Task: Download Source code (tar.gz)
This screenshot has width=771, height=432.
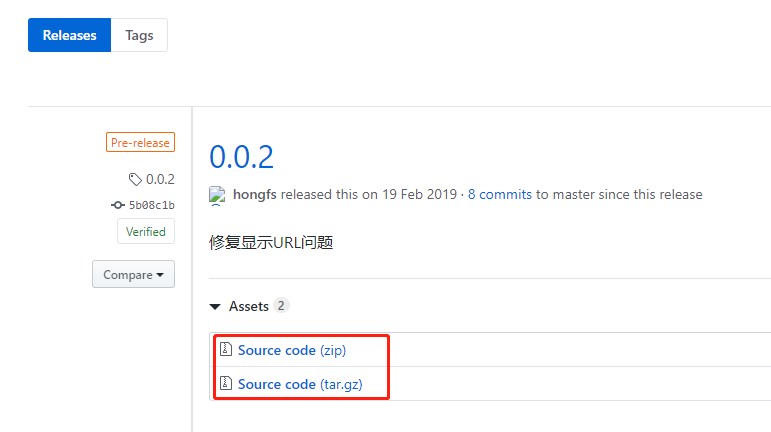Action: [x=300, y=384]
